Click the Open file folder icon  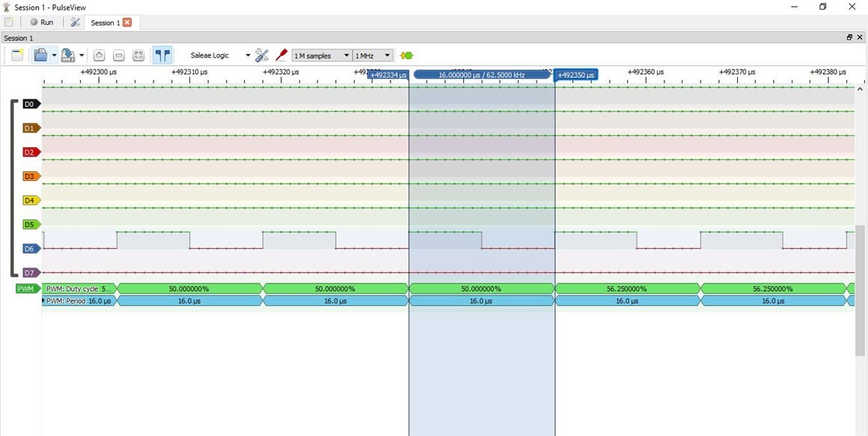point(40,55)
